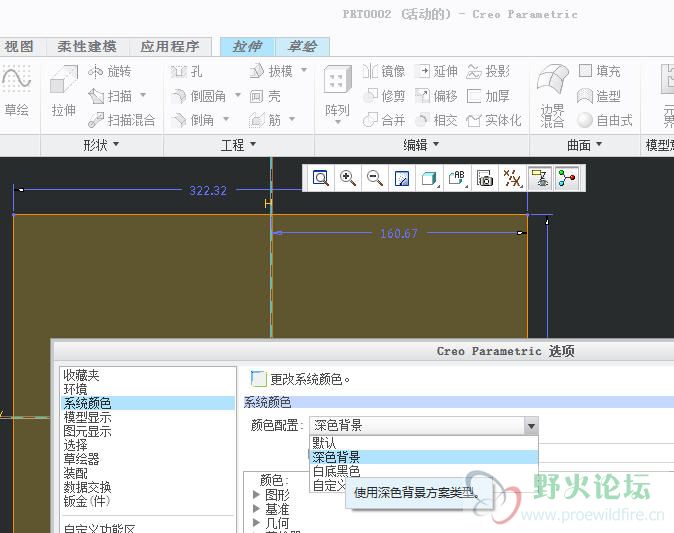Select the Shell (壳) tool
The width and height of the screenshot is (674, 533).
pyautogui.click(x=265, y=96)
